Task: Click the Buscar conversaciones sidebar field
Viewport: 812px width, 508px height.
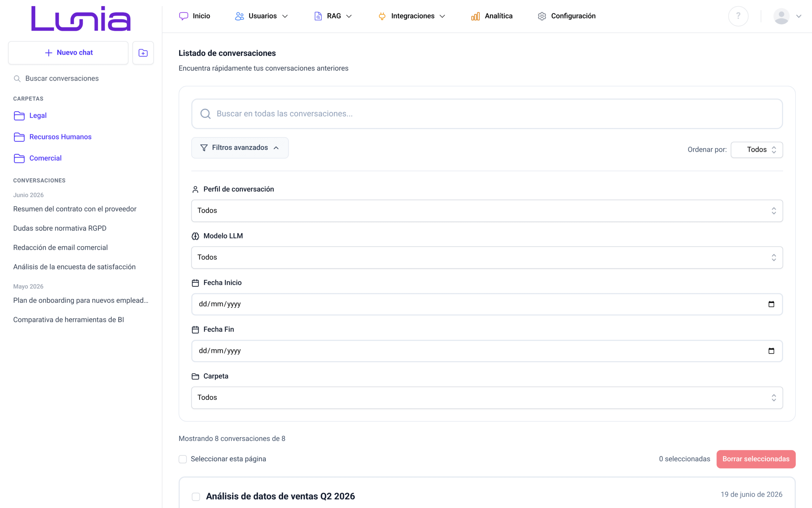Action: (x=62, y=79)
